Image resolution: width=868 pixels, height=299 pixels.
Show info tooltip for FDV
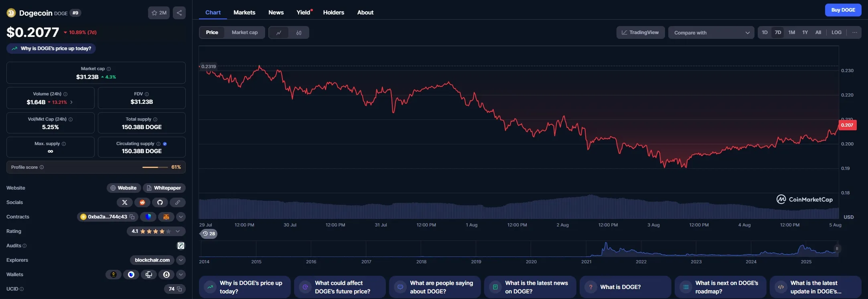coord(147,94)
